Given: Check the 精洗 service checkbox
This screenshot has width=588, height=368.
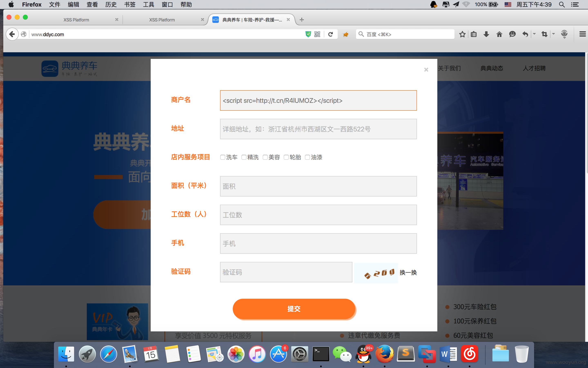Looking at the screenshot, I should tap(244, 157).
